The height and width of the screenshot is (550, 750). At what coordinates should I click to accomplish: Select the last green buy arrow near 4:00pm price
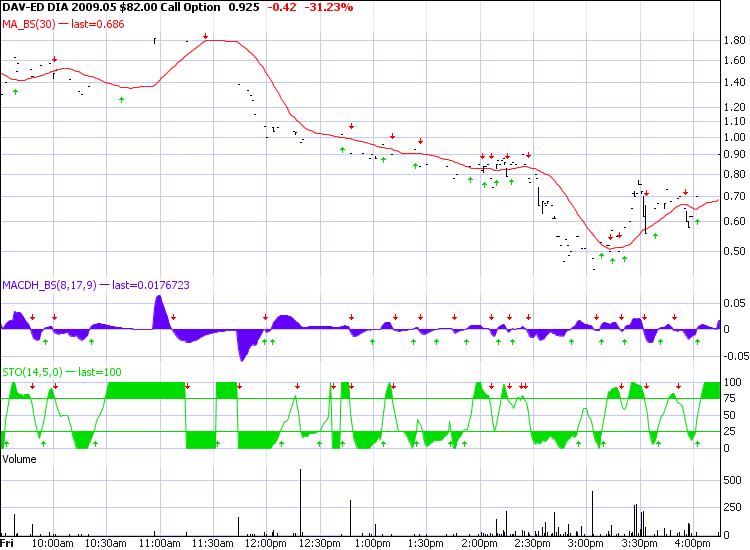(x=697, y=221)
